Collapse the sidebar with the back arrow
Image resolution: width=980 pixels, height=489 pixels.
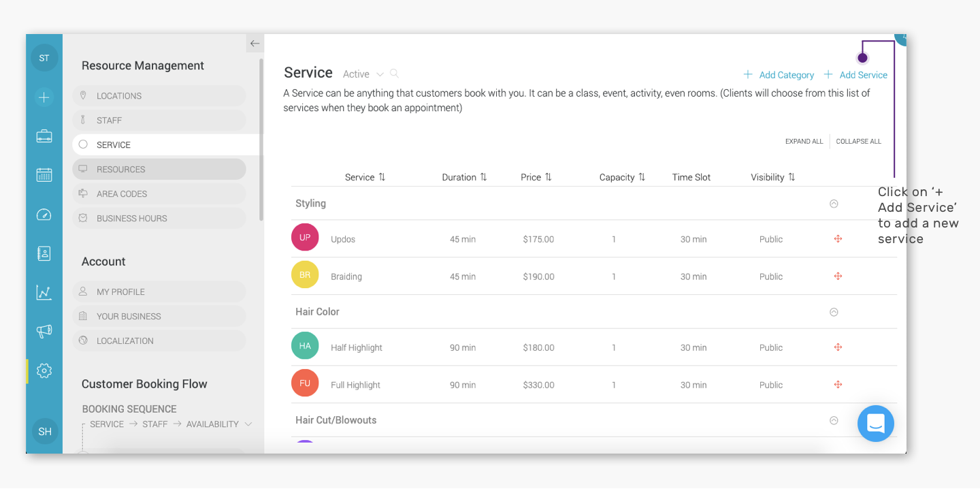[255, 44]
